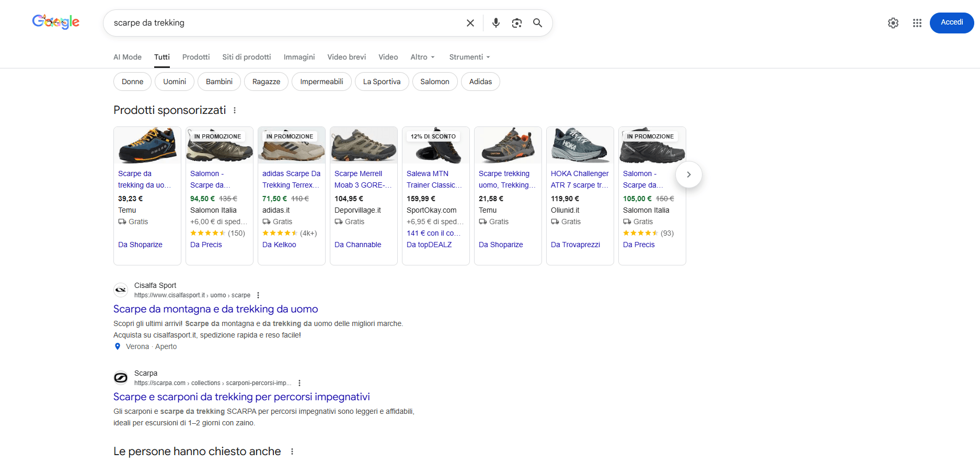The height and width of the screenshot is (464, 980).
Task: Select the Adidas filter chip
Action: [x=481, y=82]
